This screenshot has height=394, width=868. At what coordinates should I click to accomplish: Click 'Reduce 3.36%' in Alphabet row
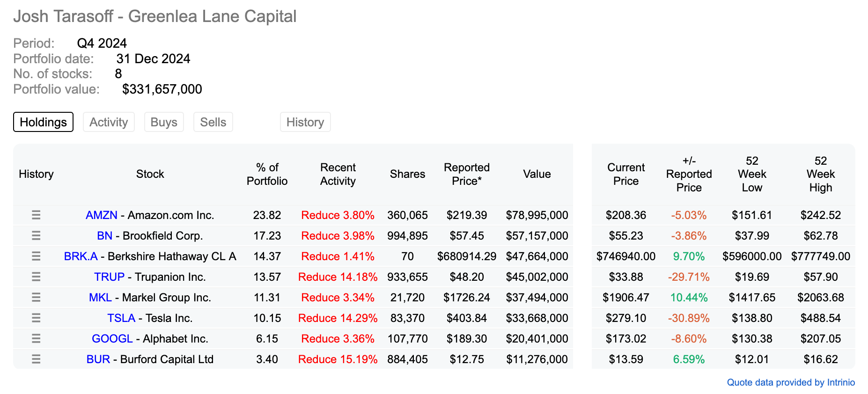[x=338, y=339]
